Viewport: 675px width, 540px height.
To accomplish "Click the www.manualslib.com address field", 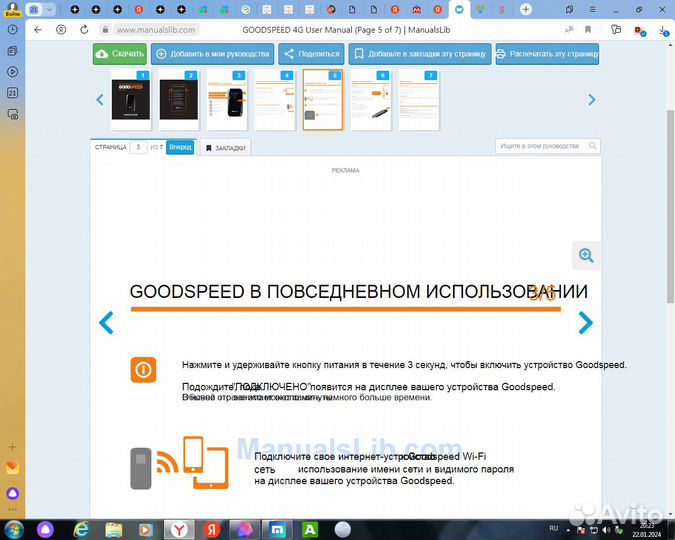I will (156, 30).
